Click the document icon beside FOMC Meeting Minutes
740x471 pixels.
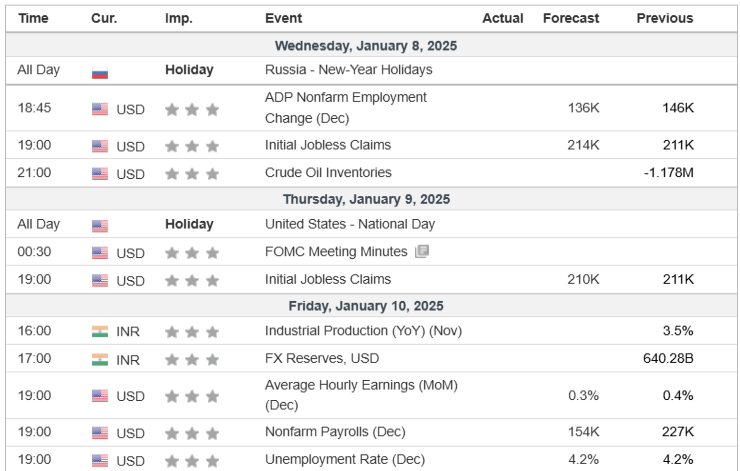[422, 252]
